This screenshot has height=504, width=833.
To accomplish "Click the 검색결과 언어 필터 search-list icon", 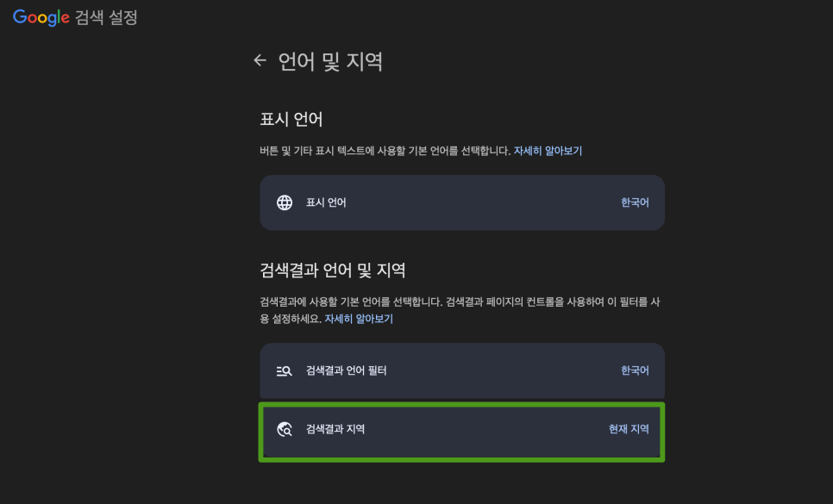I will tap(285, 370).
